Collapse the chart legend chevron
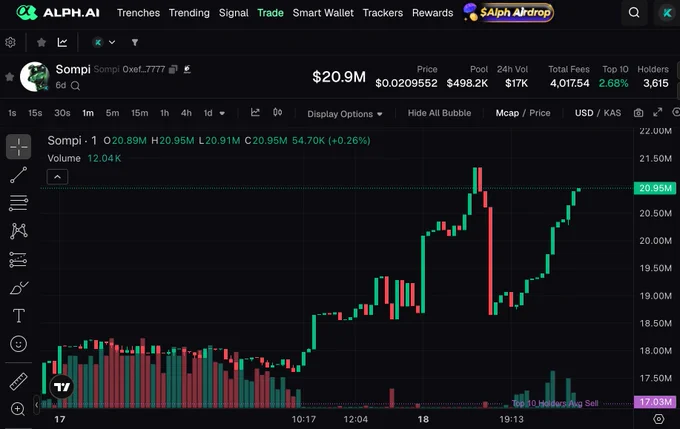 point(57,177)
